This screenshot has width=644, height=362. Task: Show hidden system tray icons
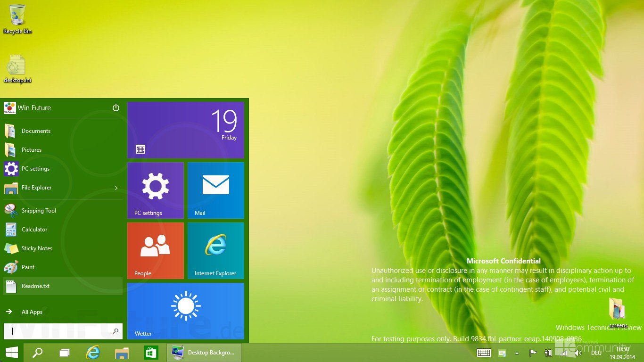[517, 353]
